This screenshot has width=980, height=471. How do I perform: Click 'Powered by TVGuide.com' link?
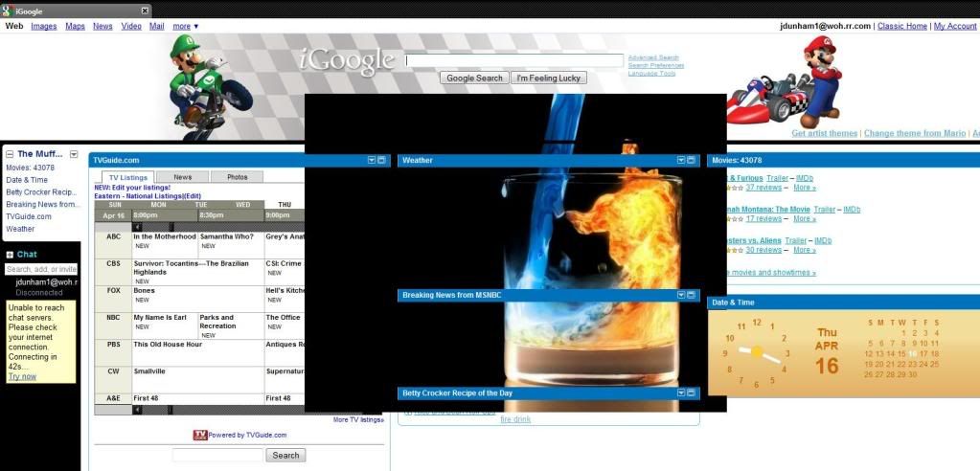[x=247, y=435]
